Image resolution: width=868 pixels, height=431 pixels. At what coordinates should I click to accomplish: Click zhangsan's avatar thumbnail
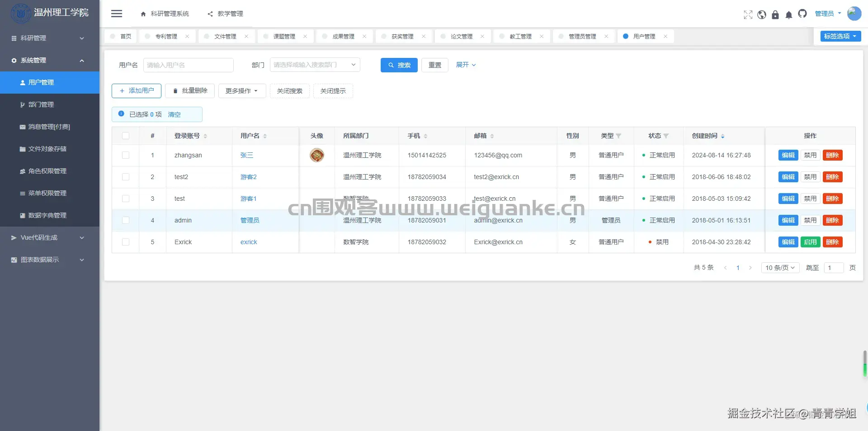point(317,155)
